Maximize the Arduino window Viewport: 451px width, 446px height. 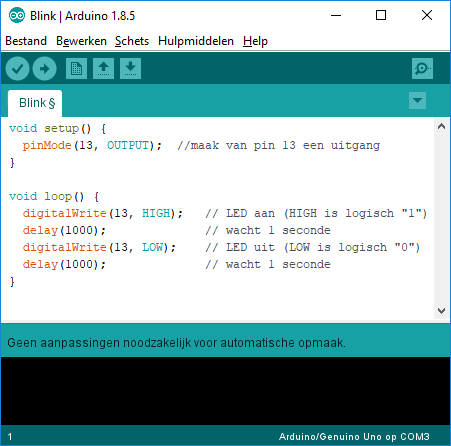pos(381,15)
